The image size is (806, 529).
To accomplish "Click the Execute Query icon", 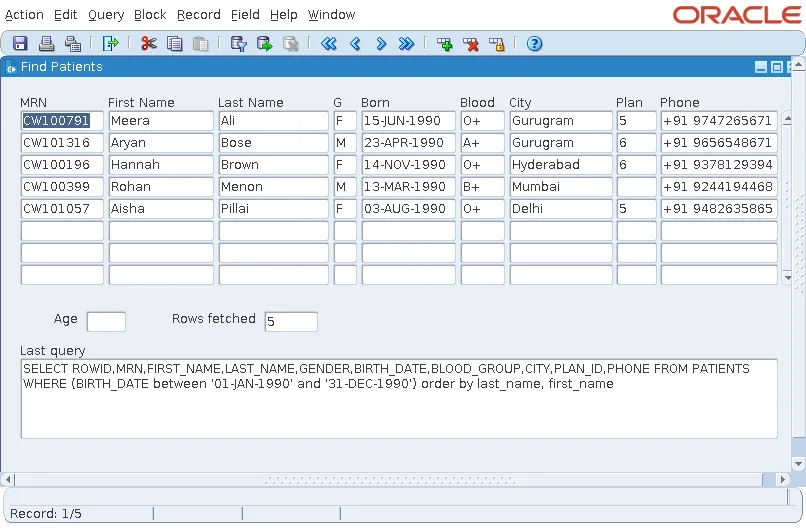I will tap(265, 44).
